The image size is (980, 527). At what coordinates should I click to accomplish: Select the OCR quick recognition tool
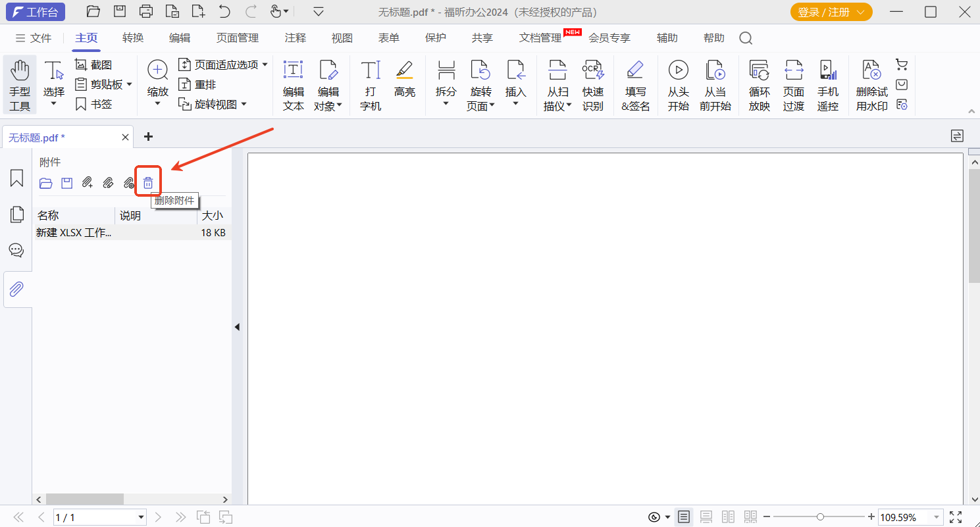pyautogui.click(x=592, y=86)
